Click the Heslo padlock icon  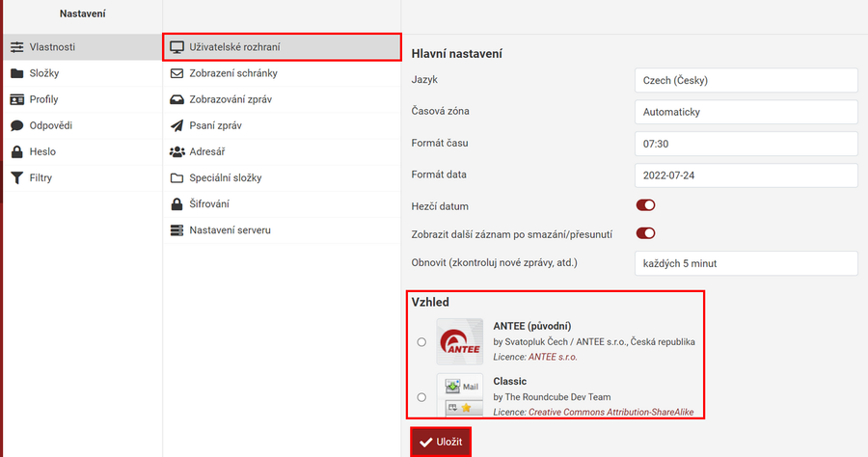click(17, 151)
